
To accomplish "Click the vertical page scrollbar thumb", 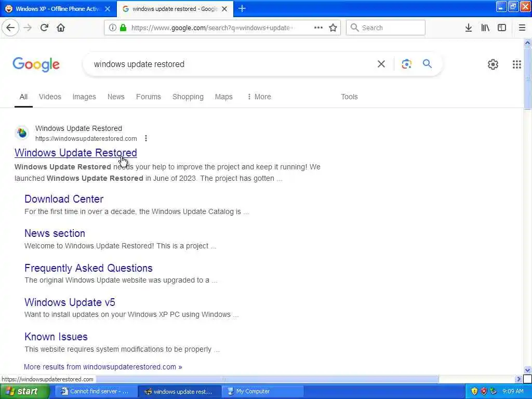I will click(x=528, y=79).
